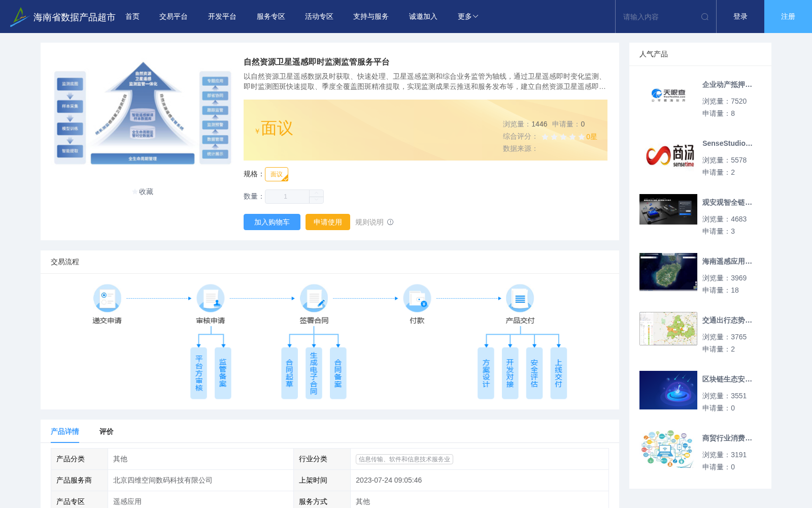This screenshot has width=812, height=508.
Task: Click the 递交申请 step icon
Action: point(107,298)
